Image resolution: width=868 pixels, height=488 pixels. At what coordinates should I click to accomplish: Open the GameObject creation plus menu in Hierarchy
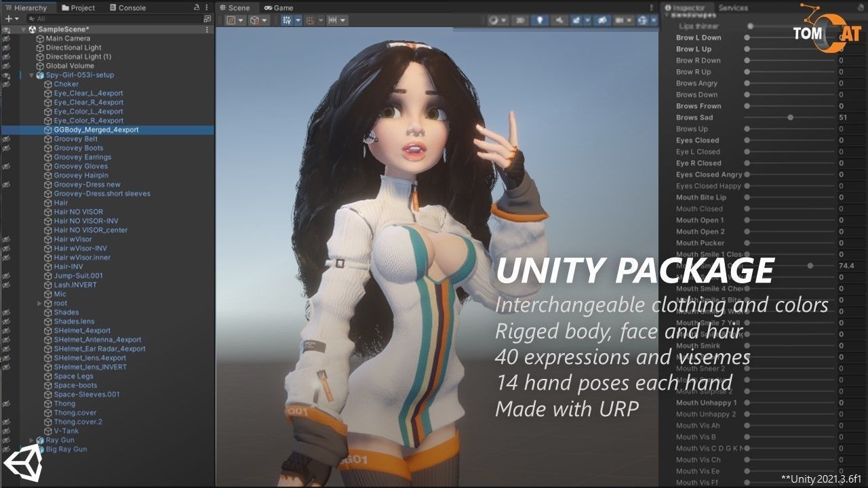pos(9,18)
